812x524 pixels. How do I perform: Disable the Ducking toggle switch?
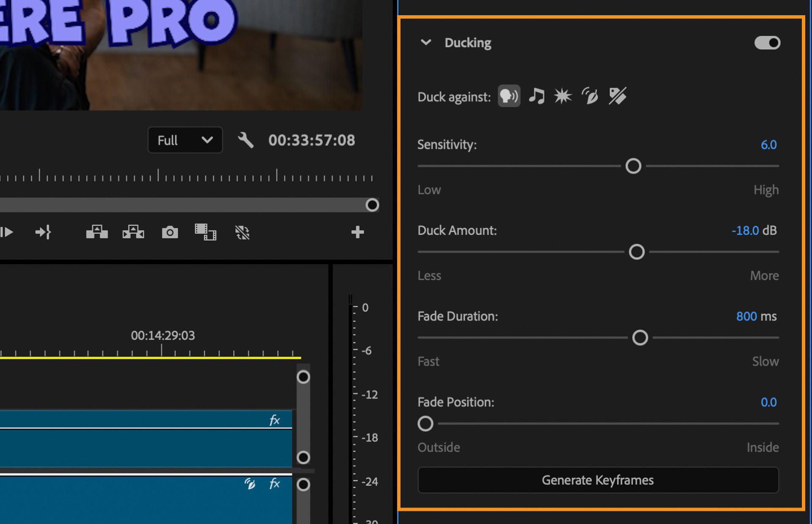767,42
